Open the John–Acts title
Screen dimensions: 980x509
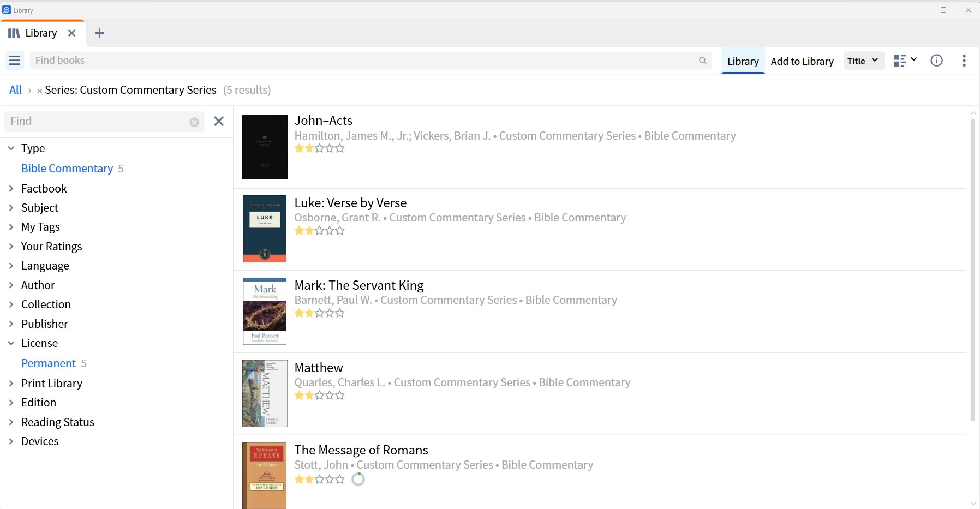point(323,121)
